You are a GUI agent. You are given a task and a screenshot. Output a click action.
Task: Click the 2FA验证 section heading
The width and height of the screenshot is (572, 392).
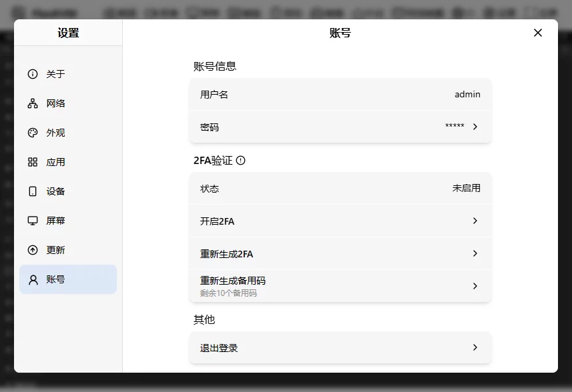[x=213, y=160]
